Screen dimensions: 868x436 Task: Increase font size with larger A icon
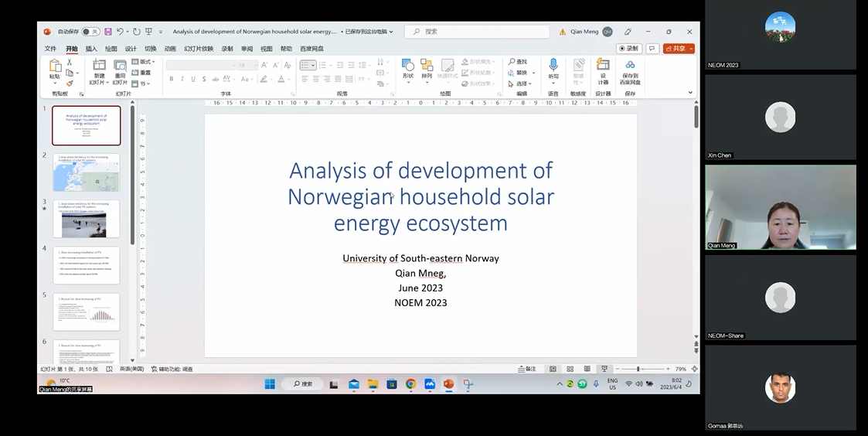(x=264, y=65)
